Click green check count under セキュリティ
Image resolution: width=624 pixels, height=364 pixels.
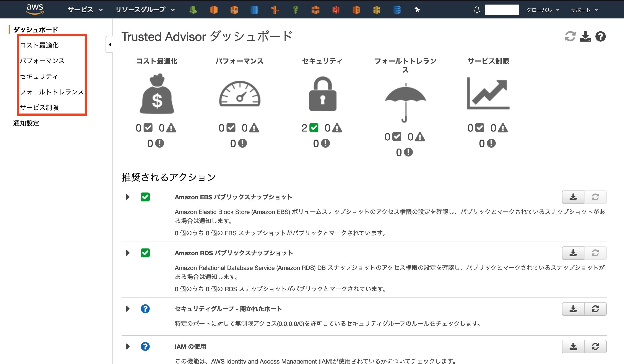pos(310,128)
